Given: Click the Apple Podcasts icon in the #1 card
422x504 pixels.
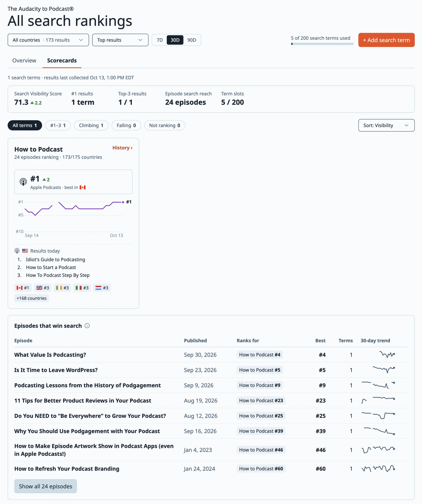Looking at the screenshot, I should pyautogui.click(x=23, y=182).
